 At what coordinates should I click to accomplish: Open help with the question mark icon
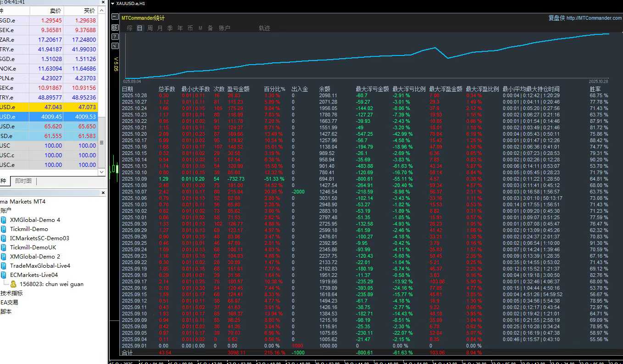click(115, 37)
